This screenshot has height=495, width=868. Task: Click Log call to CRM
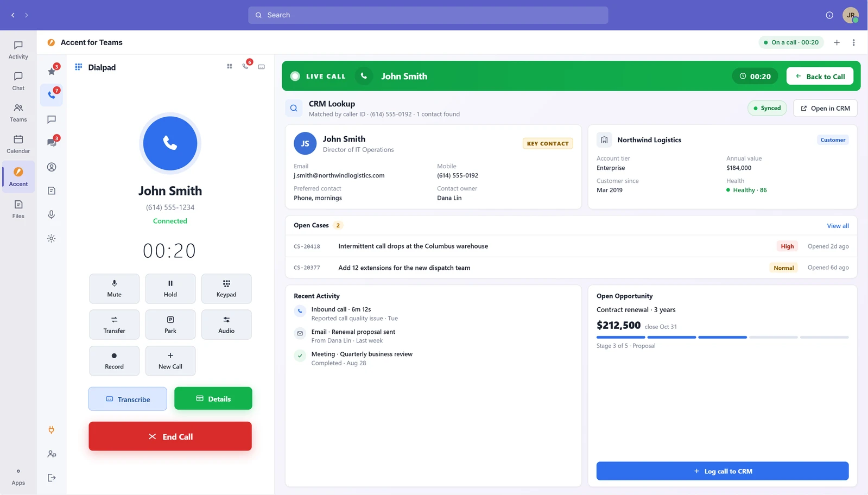pyautogui.click(x=723, y=471)
